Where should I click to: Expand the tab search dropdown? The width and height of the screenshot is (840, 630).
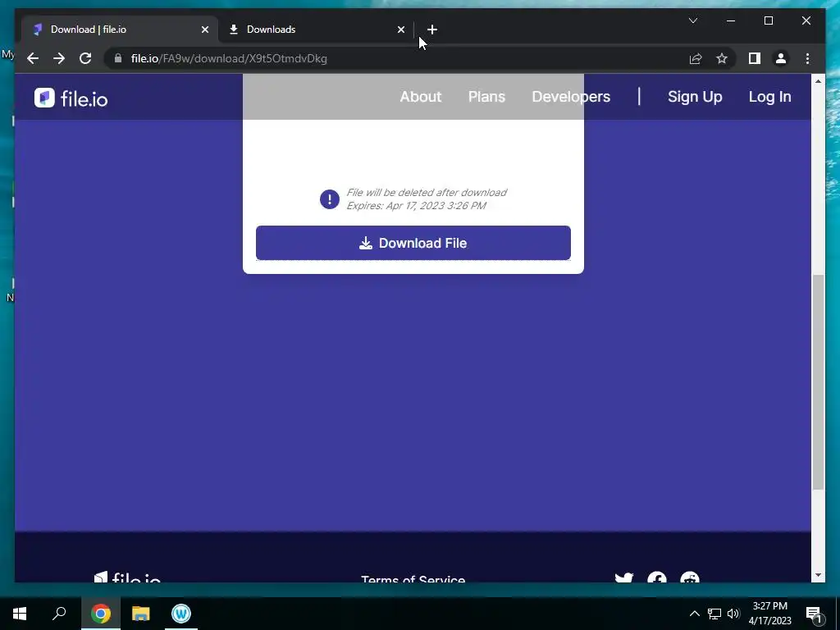(x=692, y=21)
